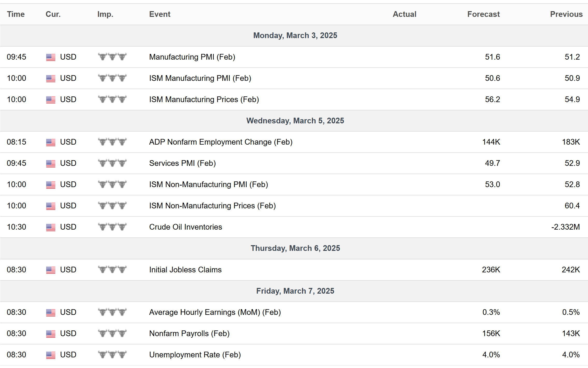Viewport: 588px width, 368px height.
Task: Click US flag in Unemployment Rate row
Action: pos(51,355)
